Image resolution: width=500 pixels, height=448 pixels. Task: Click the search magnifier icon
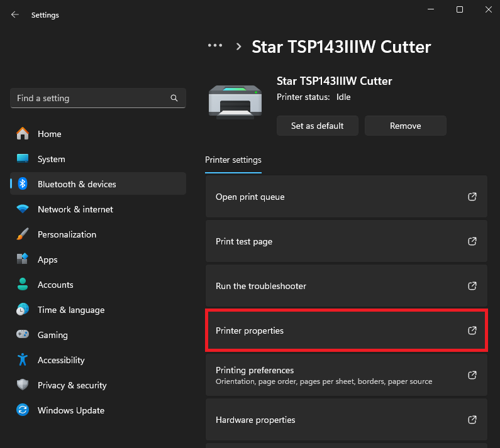pyautogui.click(x=174, y=98)
